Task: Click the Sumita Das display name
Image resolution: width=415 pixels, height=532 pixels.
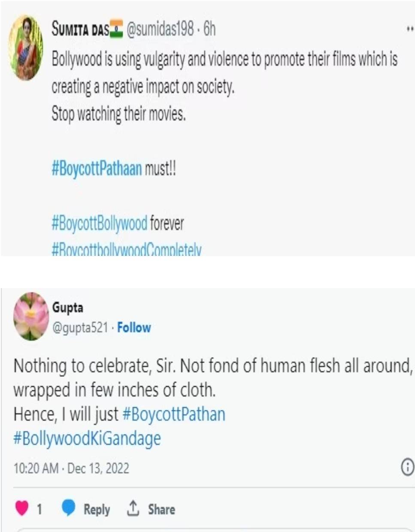Action: click(80, 29)
